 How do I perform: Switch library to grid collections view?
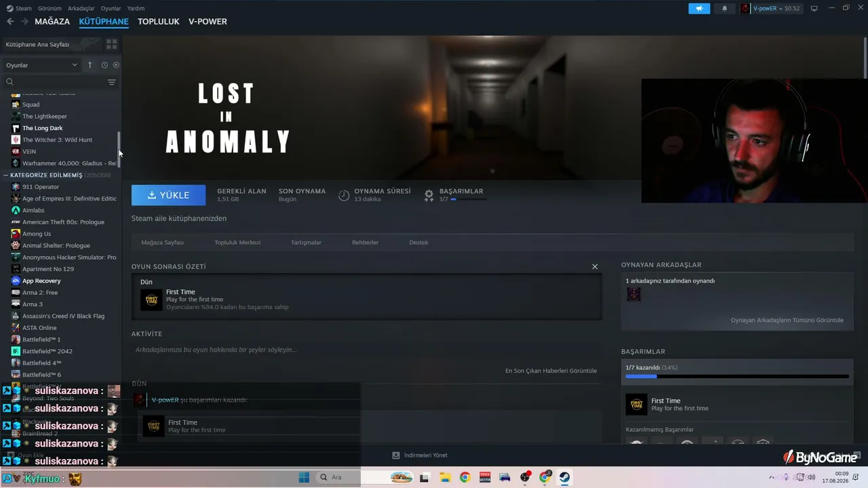[x=112, y=44]
